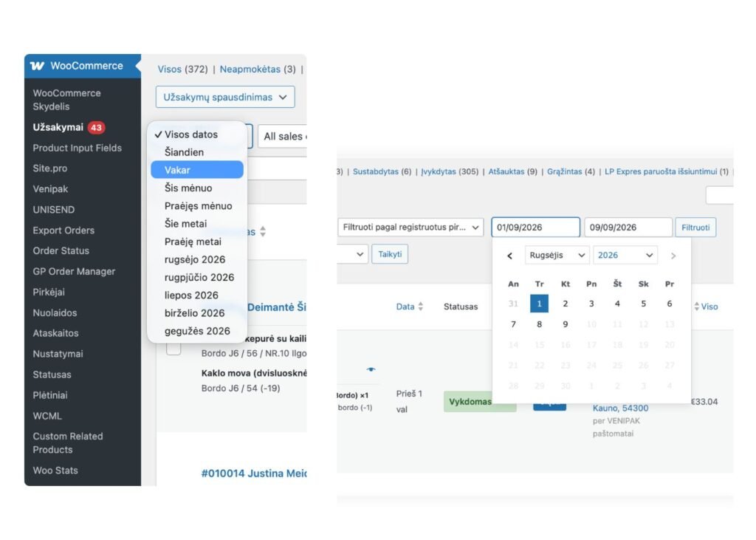Open the Užsakymai badge showing 43

(x=96, y=128)
